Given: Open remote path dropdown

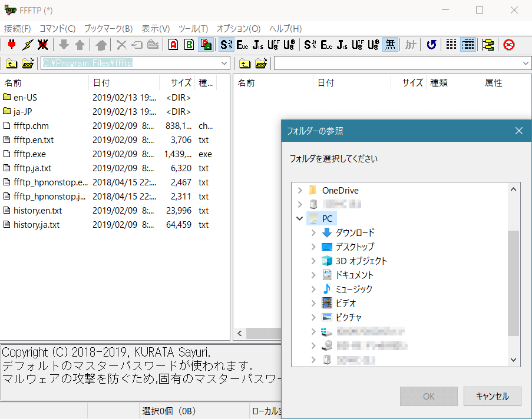Looking at the screenshot, I should point(525,63).
